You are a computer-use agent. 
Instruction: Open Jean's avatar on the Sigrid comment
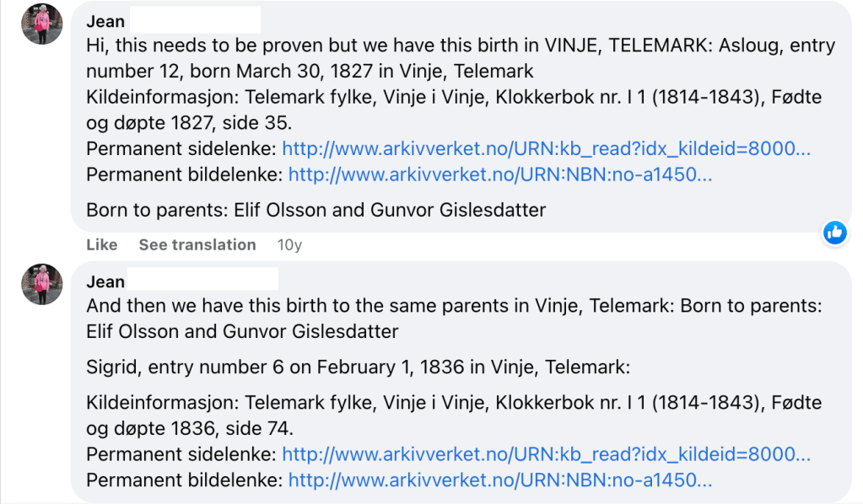42,284
